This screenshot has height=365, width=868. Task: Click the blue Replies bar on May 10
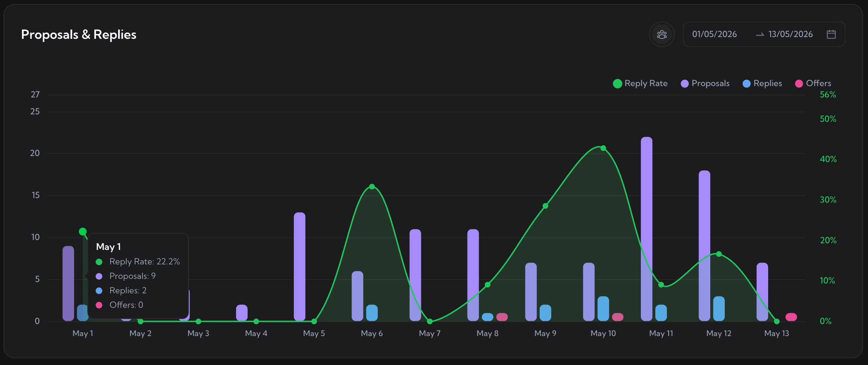pyautogui.click(x=603, y=309)
